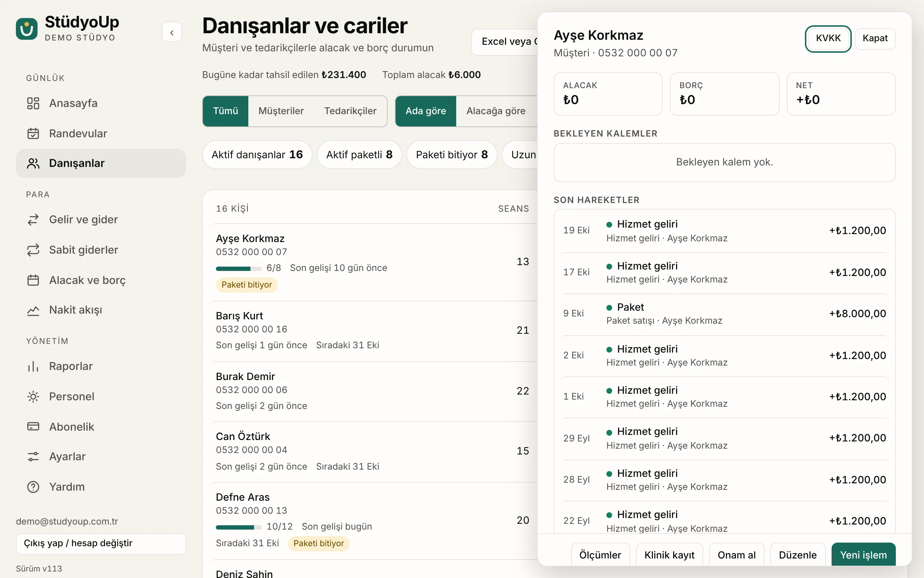The width and height of the screenshot is (924, 578).
Task: Close client panel with Kapat
Action: coord(875,38)
